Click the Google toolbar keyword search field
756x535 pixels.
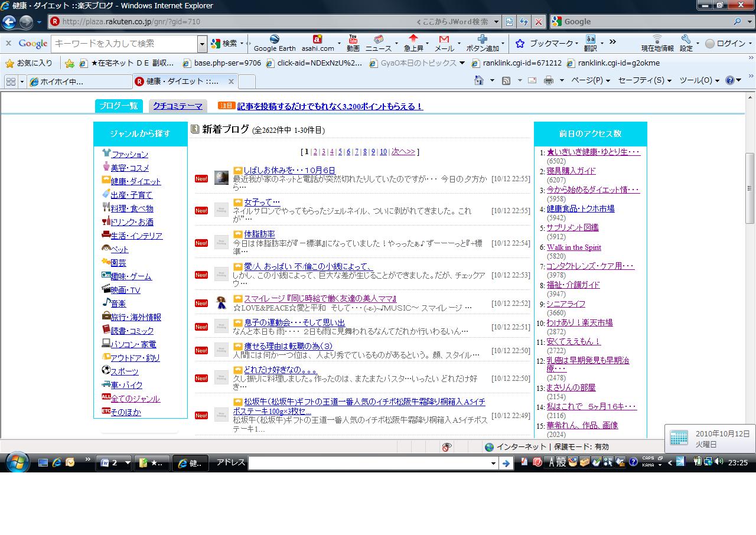click(124, 44)
